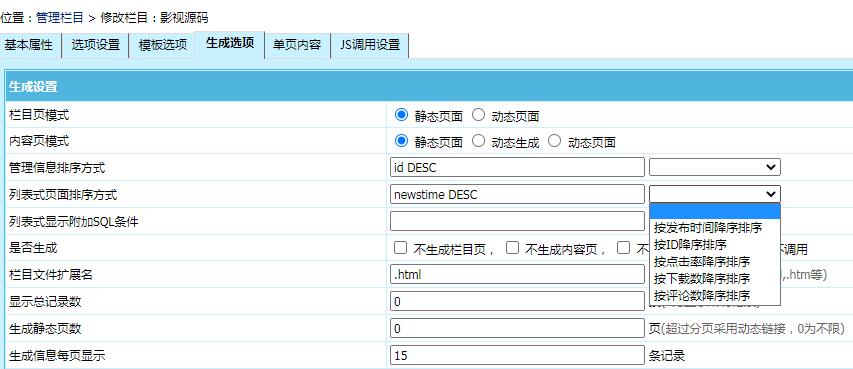853x369 pixels.
Task: Click the id DESC input field
Action: 517,168
